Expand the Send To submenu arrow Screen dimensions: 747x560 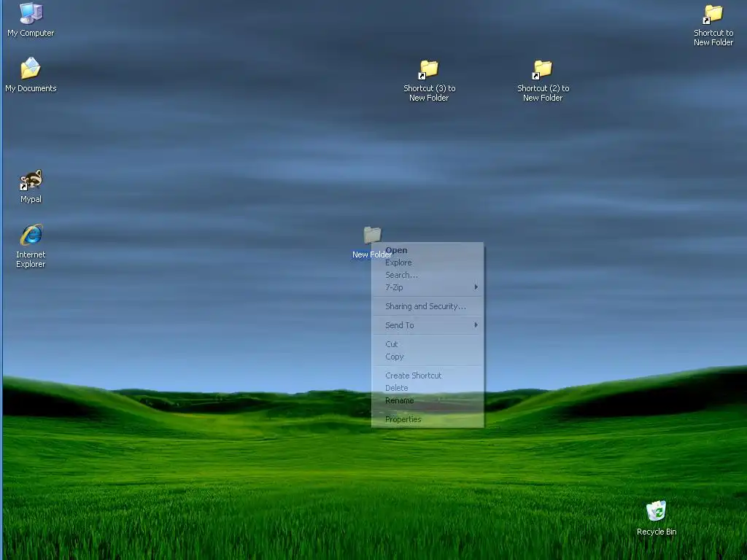pos(476,325)
